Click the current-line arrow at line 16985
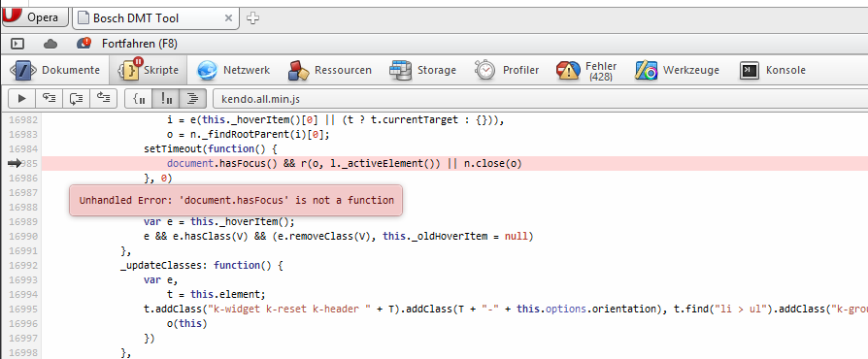The image size is (868, 359). pyautogui.click(x=15, y=163)
